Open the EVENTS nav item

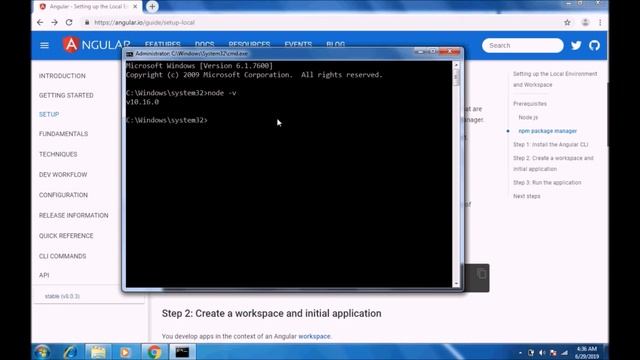pos(298,44)
